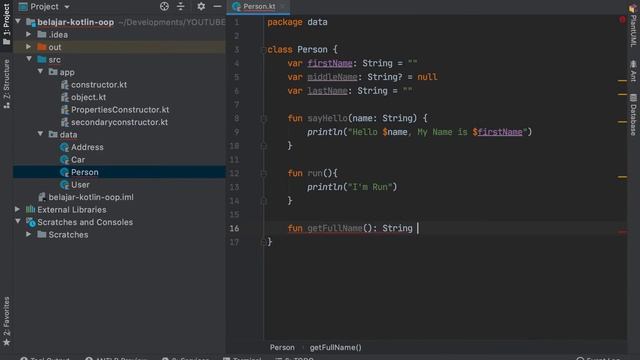Viewport: 640px width, 360px height.
Task: Open the PlantUML side tab
Action: (x=633, y=25)
